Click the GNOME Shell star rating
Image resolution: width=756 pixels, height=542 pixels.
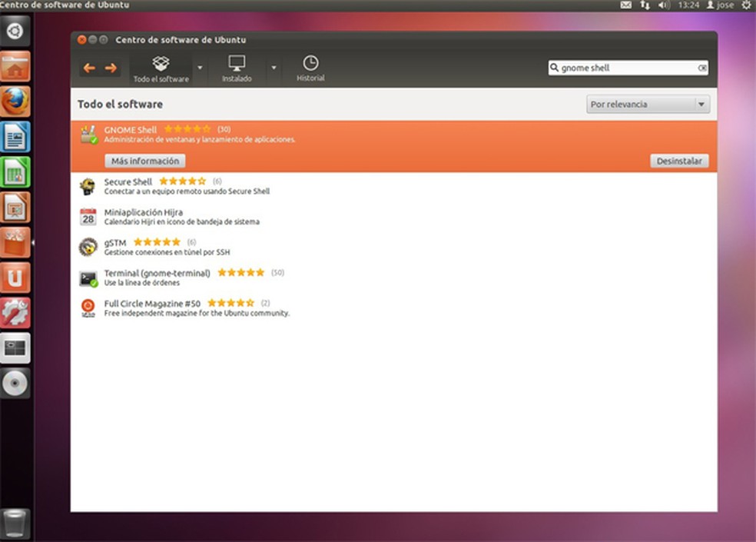[187, 128]
